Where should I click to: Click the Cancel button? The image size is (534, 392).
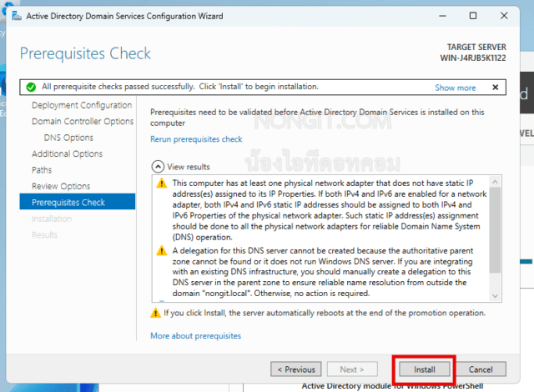pos(481,369)
